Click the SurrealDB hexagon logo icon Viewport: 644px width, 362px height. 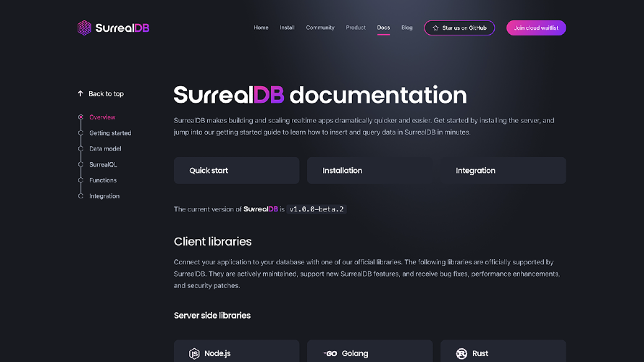pos(84,28)
